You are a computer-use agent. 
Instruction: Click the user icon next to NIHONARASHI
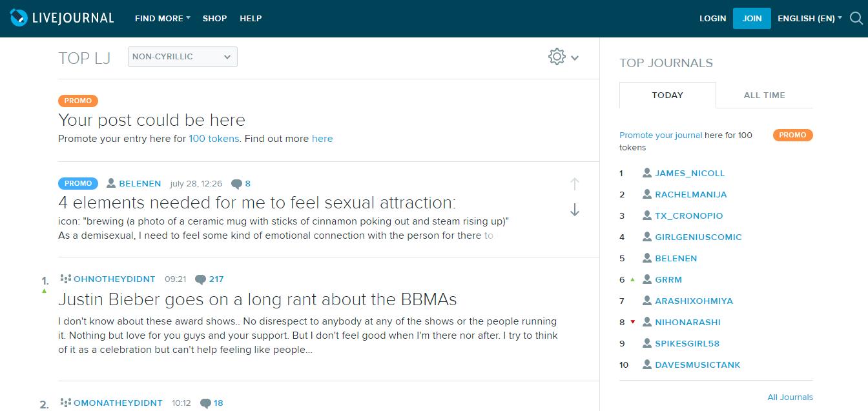pos(647,322)
